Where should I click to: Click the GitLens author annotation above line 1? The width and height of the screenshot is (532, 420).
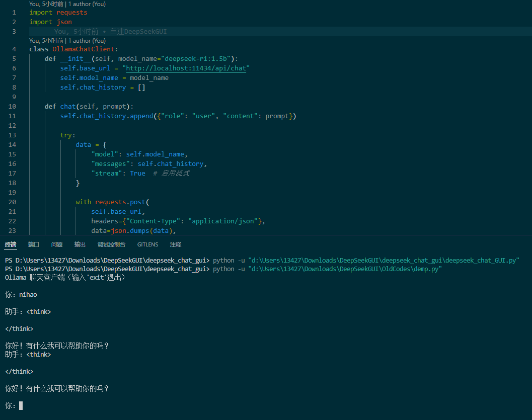click(67, 4)
